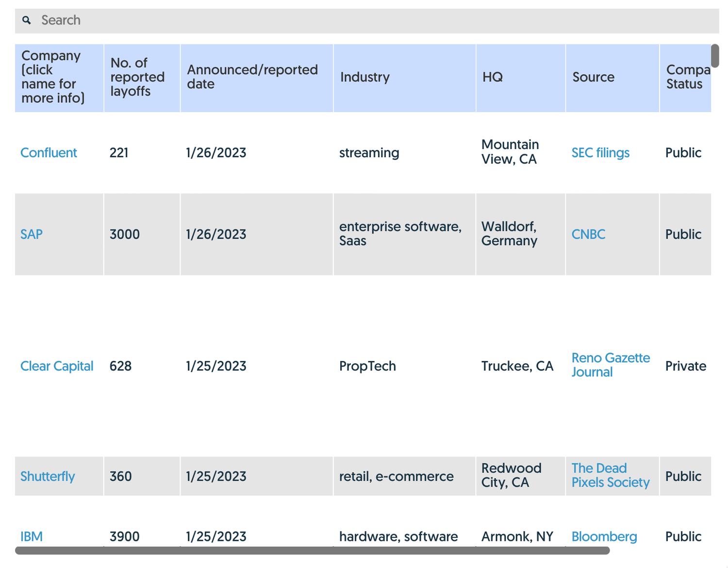Open the Reno Gazette Journal source
Viewport: 728px width, 568px height.
click(x=610, y=365)
